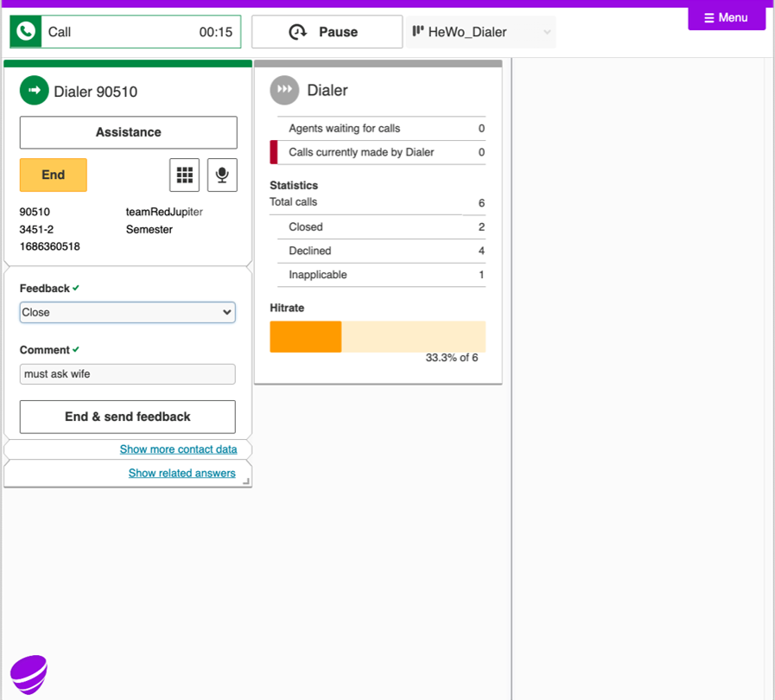Screen dimensions: 775x700
Task: Click the orange Hitrate progress bar
Action: point(306,337)
